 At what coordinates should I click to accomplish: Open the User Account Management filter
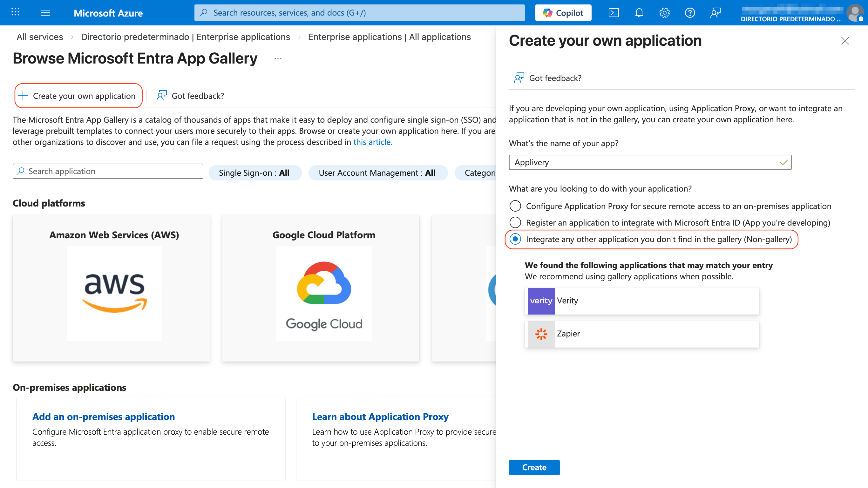(x=377, y=173)
